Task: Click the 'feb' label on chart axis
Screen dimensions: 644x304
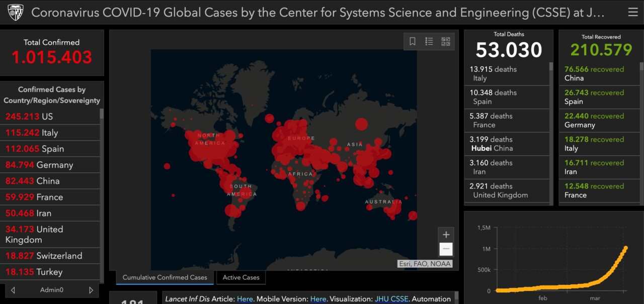Action: (x=542, y=298)
